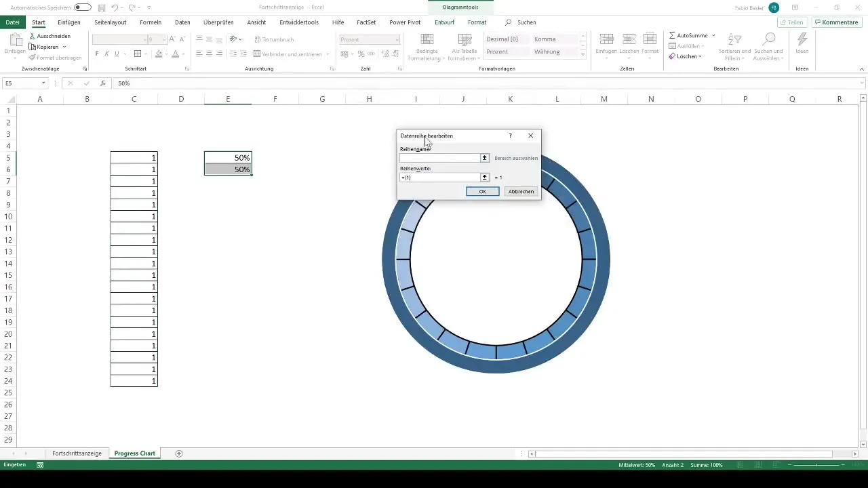Viewport: 868px width, 488px height.
Task: Click the Zellen Format icon
Action: [650, 39]
